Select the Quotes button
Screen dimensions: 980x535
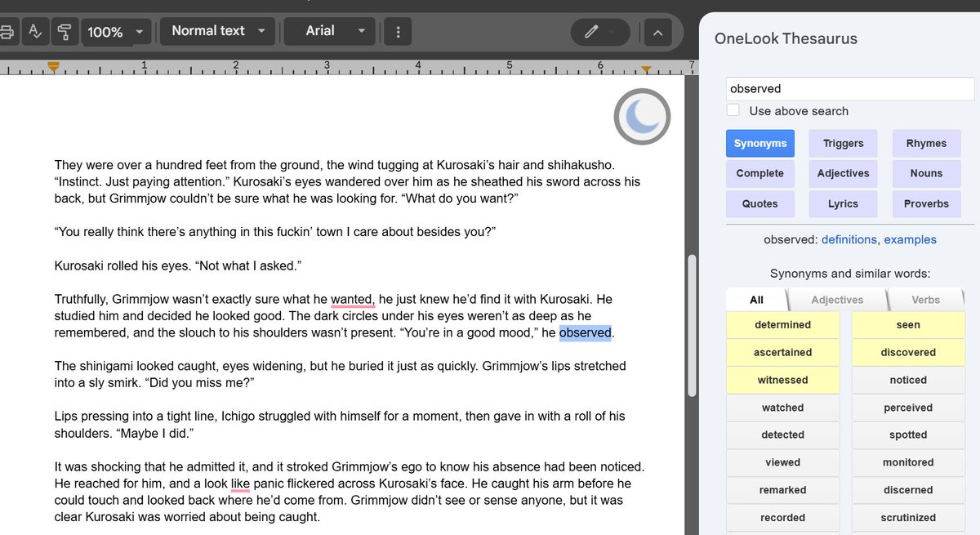pyautogui.click(x=760, y=204)
